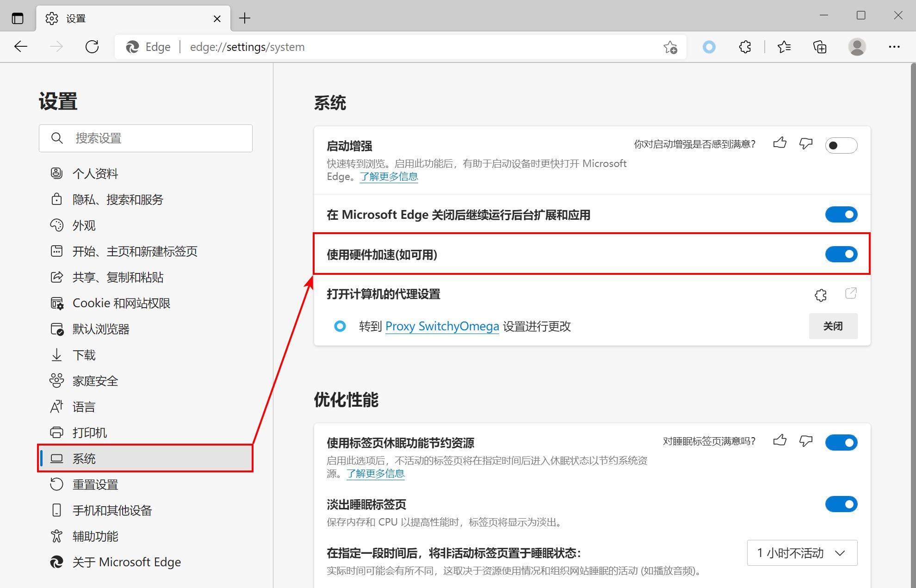The width and height of the screenshot is (916, 588).
Task: Open 外观 settings section
Action: (x=146, y=225)
